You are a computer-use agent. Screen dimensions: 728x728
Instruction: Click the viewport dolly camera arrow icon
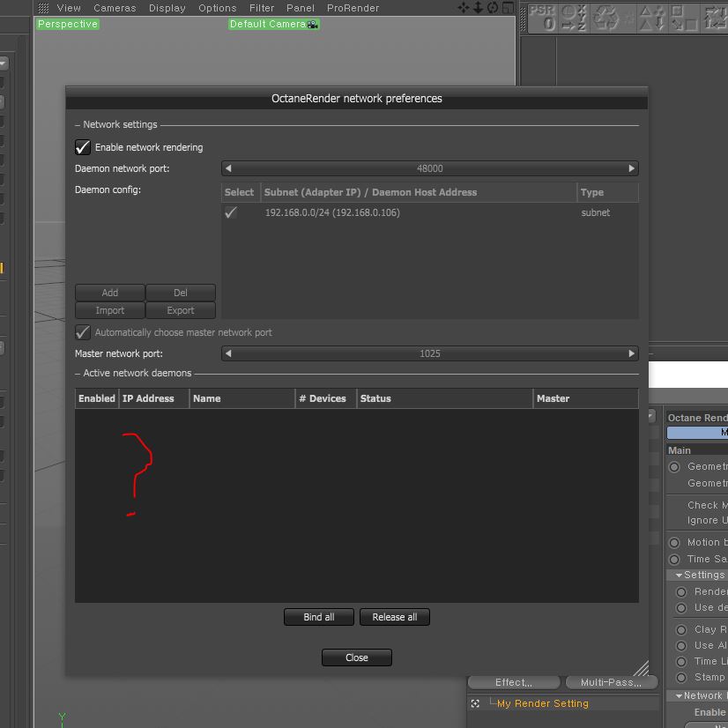click(478, 7)
